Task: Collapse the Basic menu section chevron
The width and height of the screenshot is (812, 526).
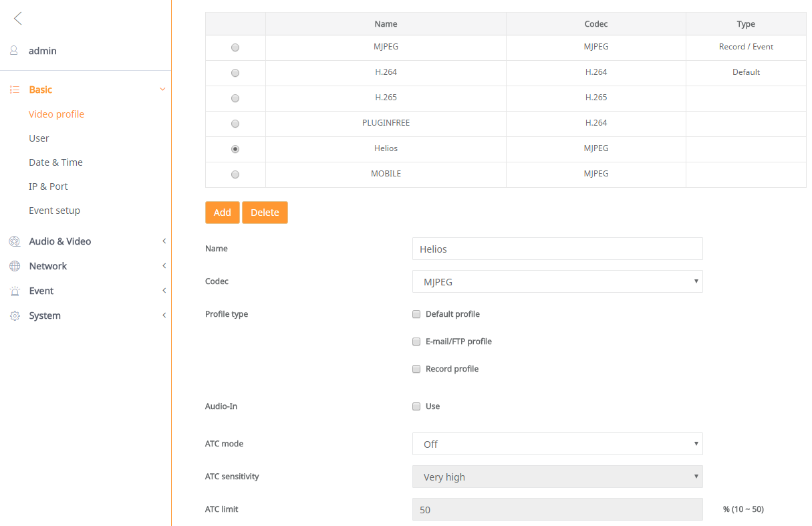Action: coord(162,90)
